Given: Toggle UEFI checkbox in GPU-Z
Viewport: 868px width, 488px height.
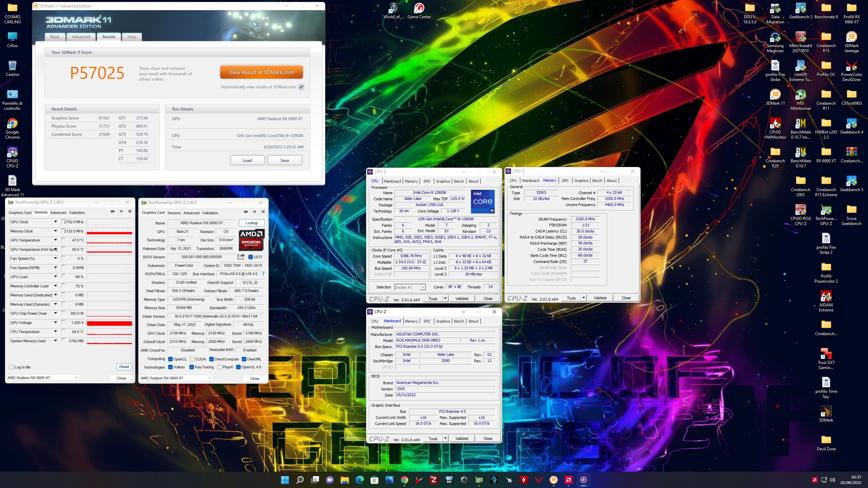Looking at the screenshot, I should (251, 257).
